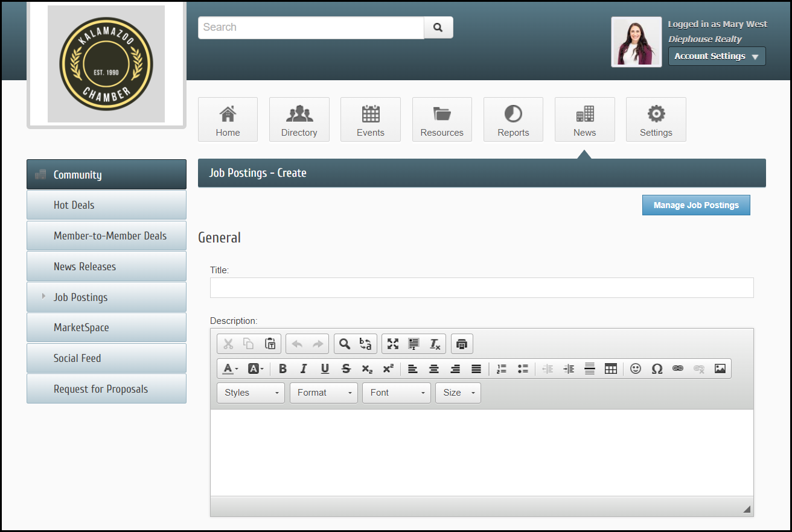Open the font Size dropdown
This screenshot has width=792, height=532.
click(458, 393)
